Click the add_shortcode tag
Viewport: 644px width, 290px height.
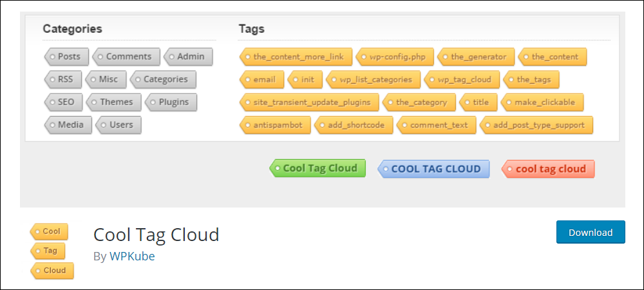(354, 125)
